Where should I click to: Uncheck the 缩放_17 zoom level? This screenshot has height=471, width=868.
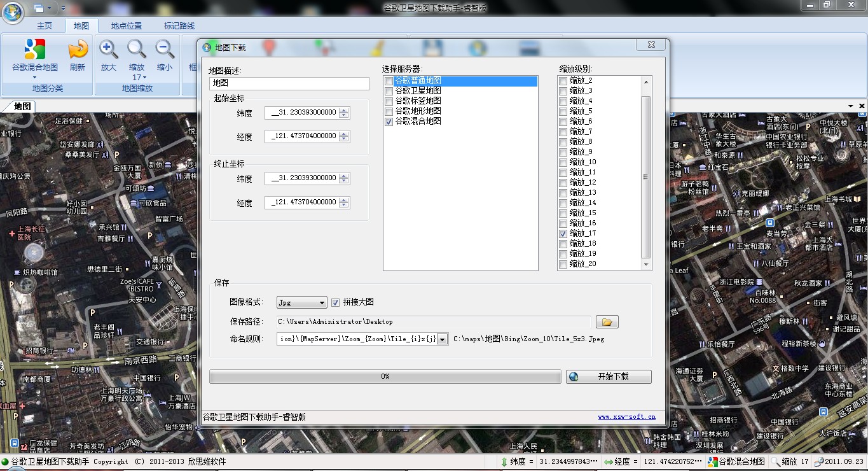click(563, 234)
